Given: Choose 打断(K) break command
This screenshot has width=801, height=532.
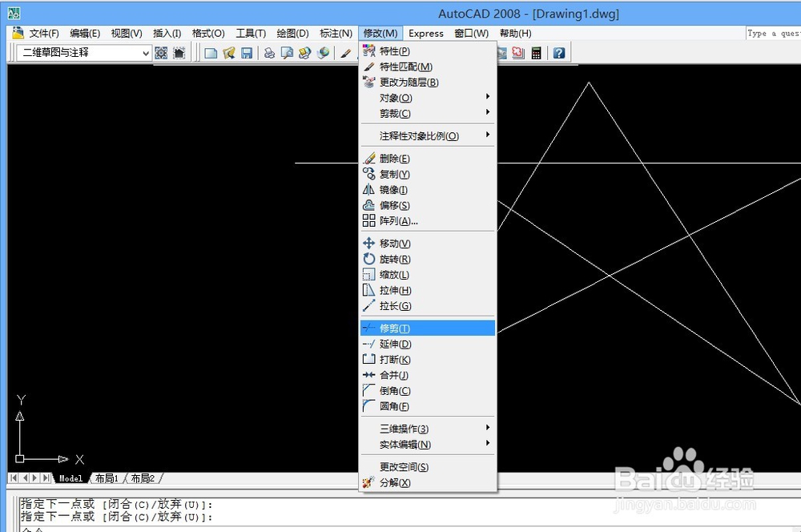Looking at the screenshot, I should point(428,360).
